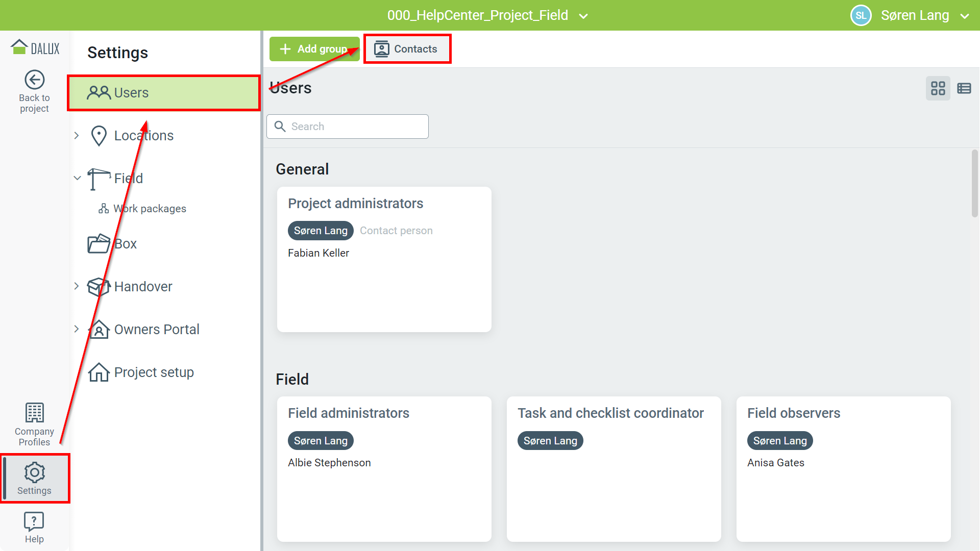This screenshot has width=980, height=551.
Task: Collapse the Field settings section
Action: tap(77, 178)
